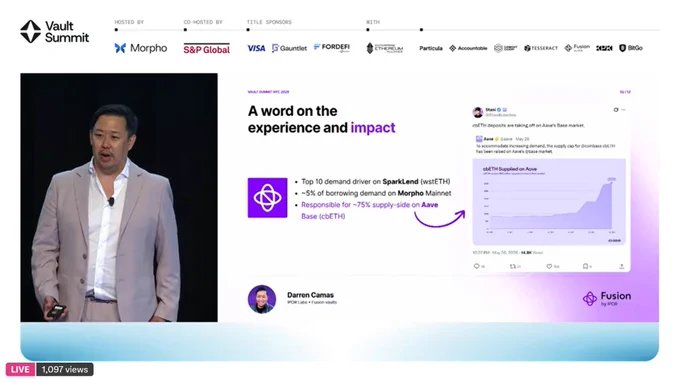Click the 'TITLE SPONSORS' label

(269, 22)
